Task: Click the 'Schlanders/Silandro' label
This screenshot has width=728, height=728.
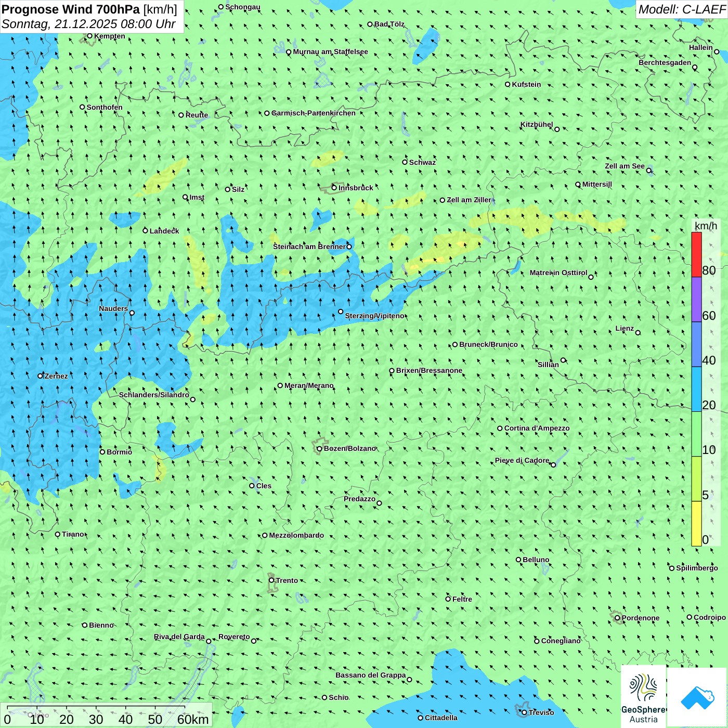Action: click(154, 395)
